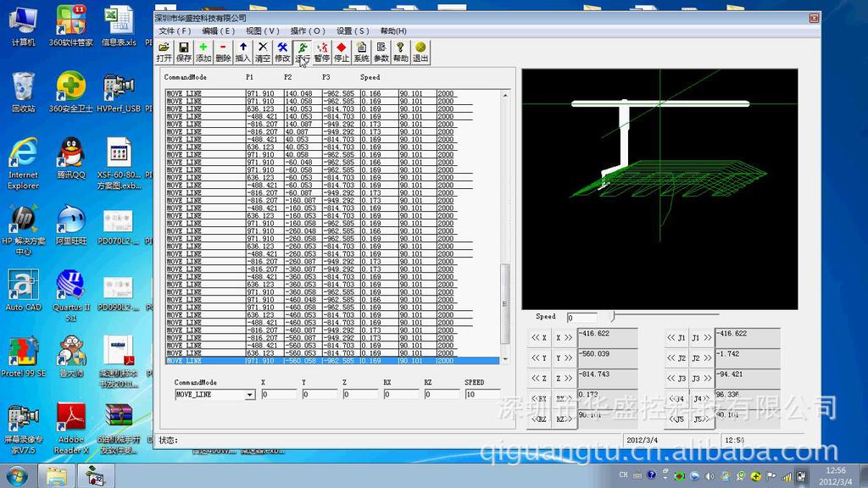868x488 pixels.
Task: Open the 操作(O) menu
Action: (306, 31)
